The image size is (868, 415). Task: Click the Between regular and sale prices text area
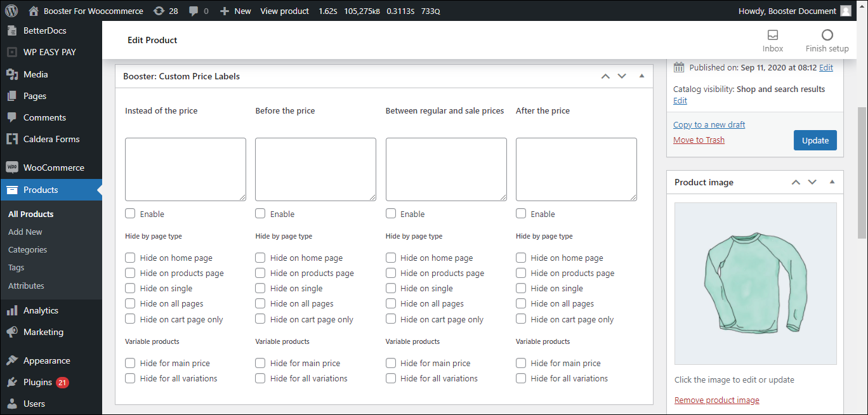click(x=446, y=169)
